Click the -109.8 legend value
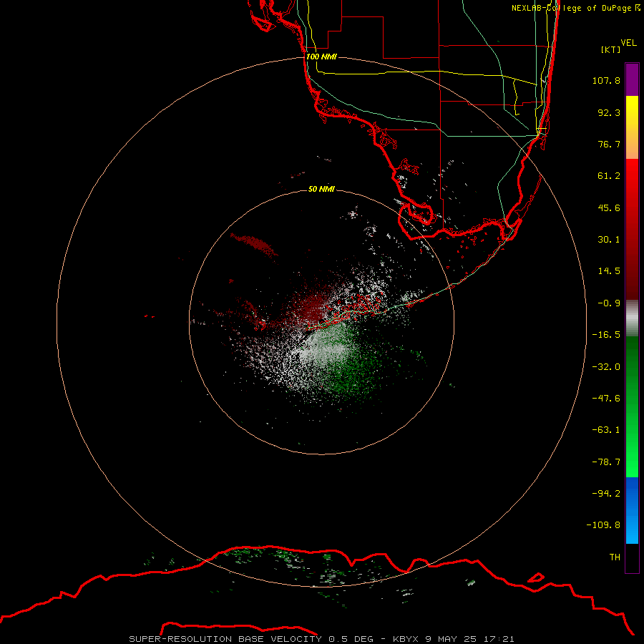 603,525
